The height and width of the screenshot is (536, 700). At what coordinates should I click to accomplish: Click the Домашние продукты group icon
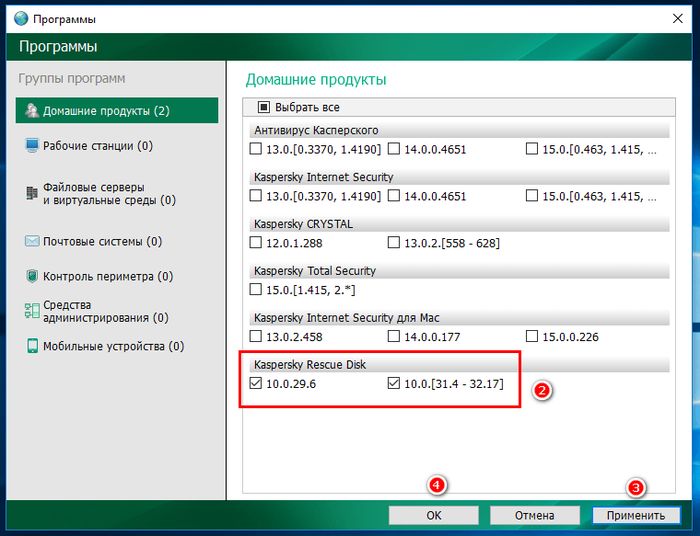[x=32, y=111]
